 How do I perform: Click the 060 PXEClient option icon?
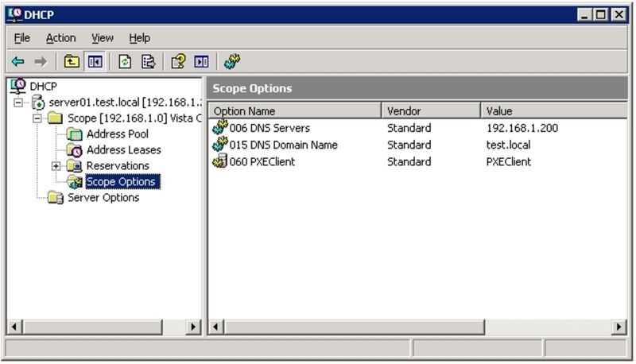220,161
